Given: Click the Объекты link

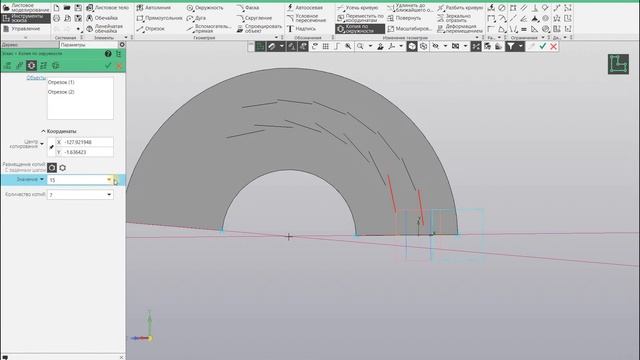Looking at the screenshot, I should 36,78.
